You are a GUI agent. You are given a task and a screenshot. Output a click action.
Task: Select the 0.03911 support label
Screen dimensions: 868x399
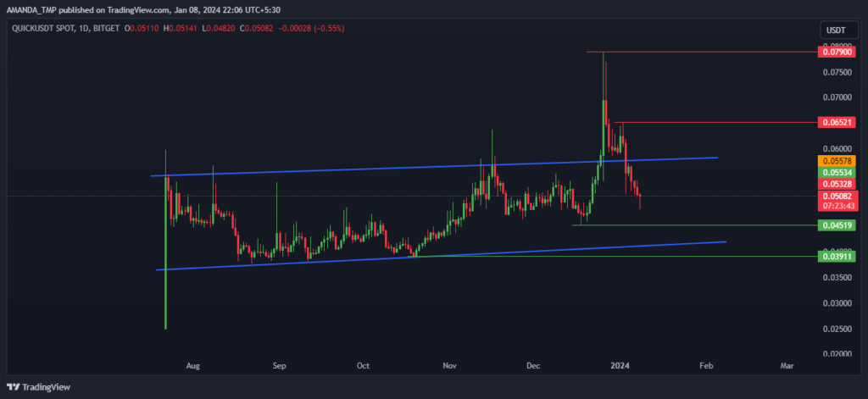[837, 256]
